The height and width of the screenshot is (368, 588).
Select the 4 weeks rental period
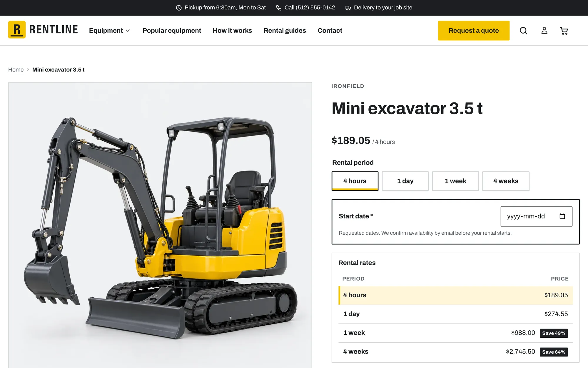pos(506,181)
